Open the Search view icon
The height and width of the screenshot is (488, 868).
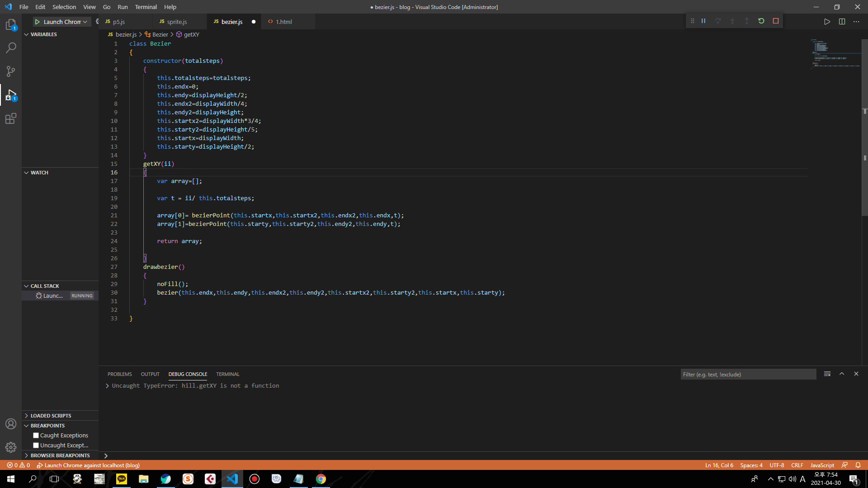click(x=11, y=48)
